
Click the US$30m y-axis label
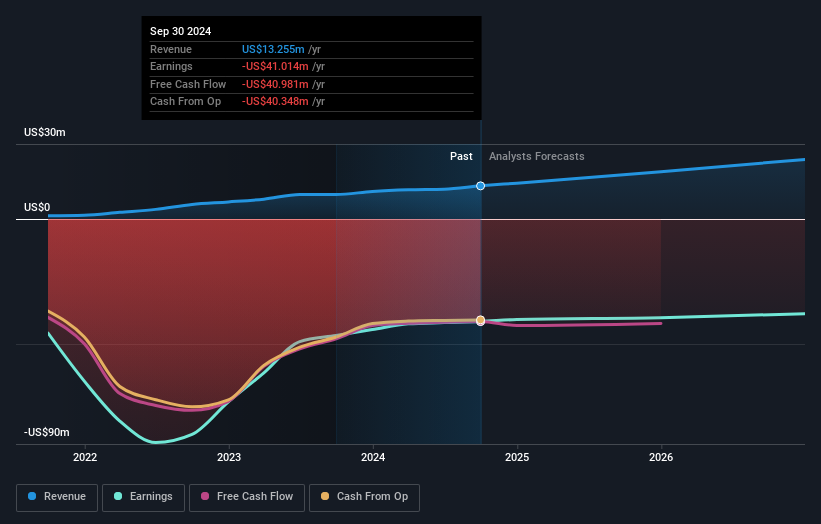click(x=45, y=132)
